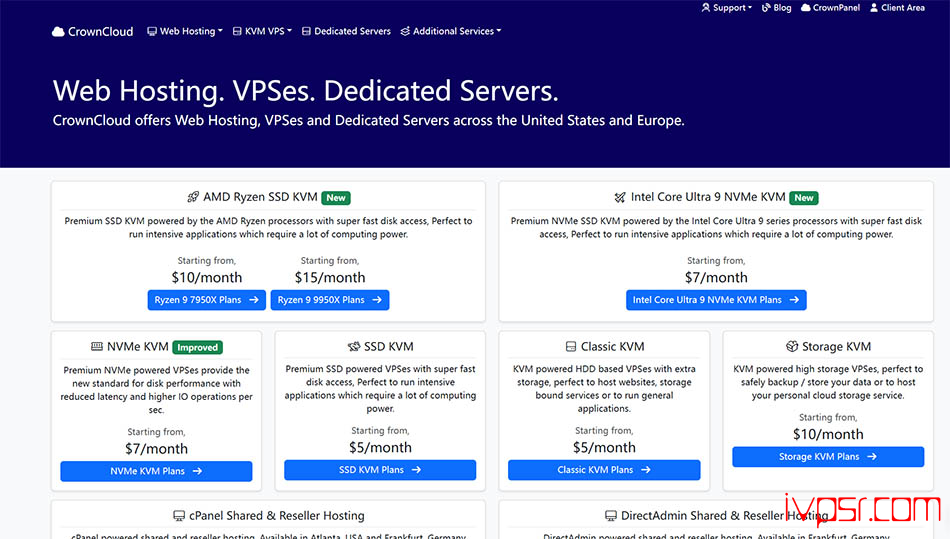Go to the Blog page
Screen dimensions: 950x539
click(777, 8)
